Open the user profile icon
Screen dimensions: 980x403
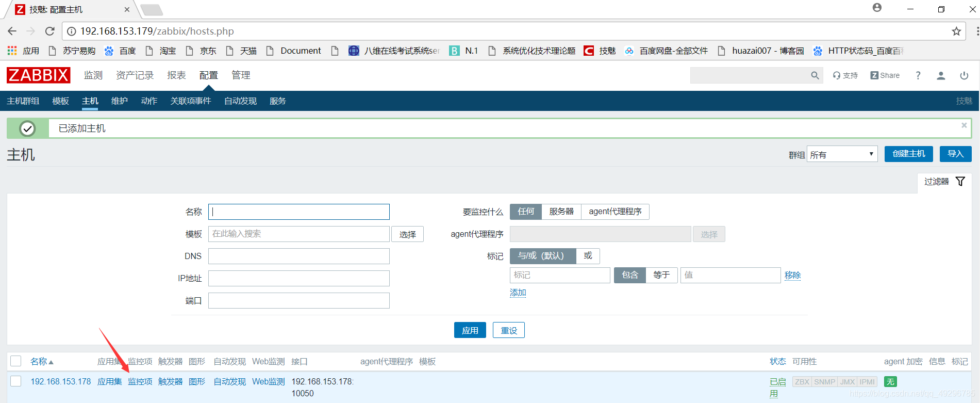point(941,75)
